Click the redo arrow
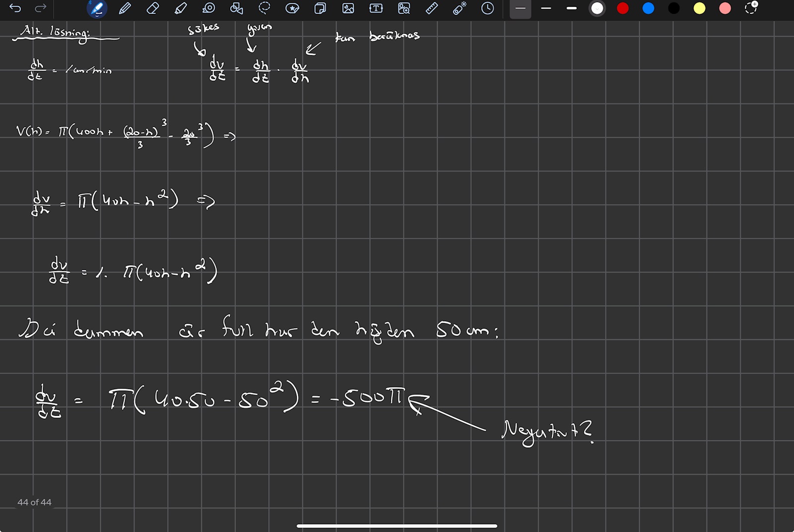This screenshot has width=794, height=532. tap(41, 8)
